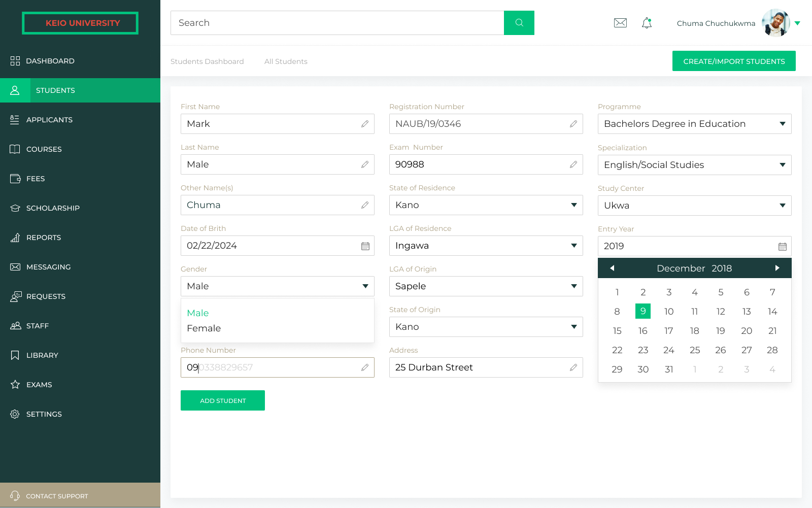Expand the Study Center dropdown

(782, 205)
